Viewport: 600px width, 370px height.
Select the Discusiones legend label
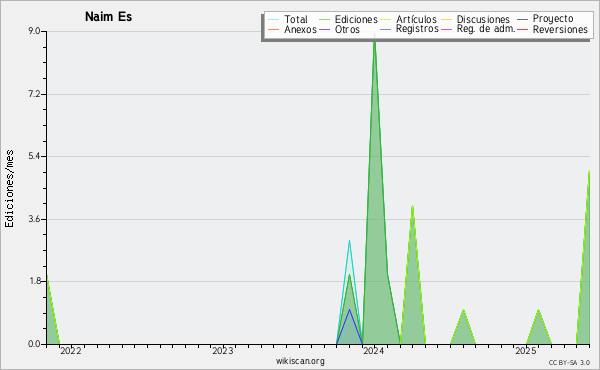[x=483, y=19]
